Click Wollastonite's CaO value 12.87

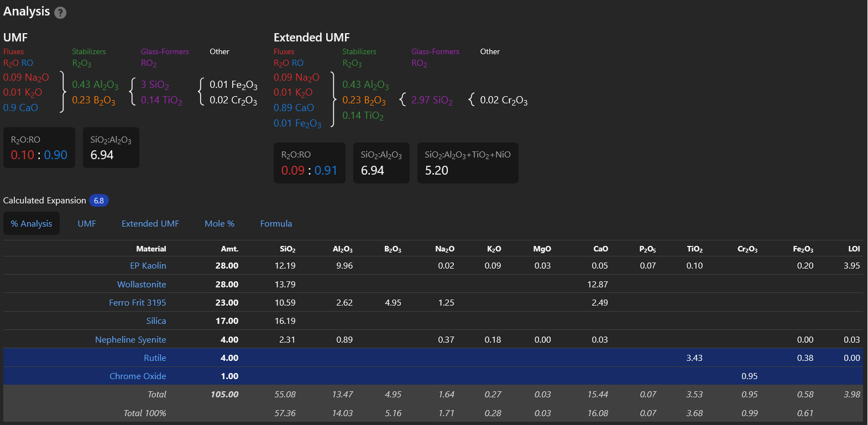coord(597,284)
